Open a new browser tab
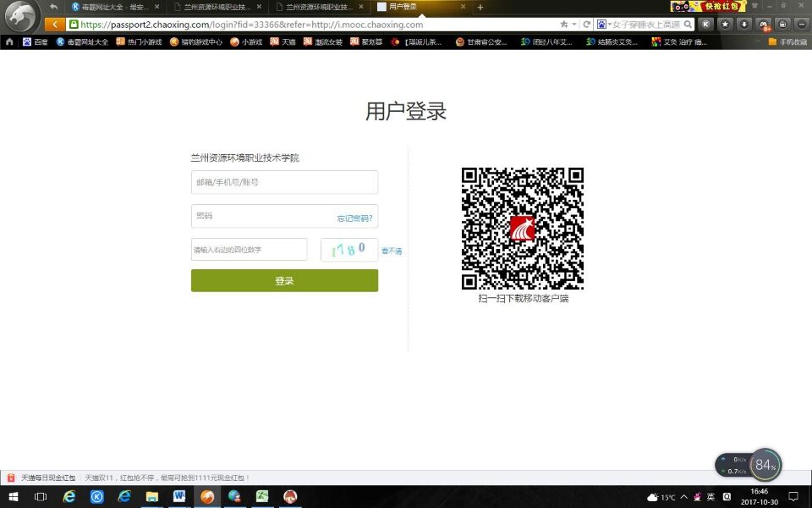Image resolution: width=812 pixels, height=508 pixels. point(480,8)
